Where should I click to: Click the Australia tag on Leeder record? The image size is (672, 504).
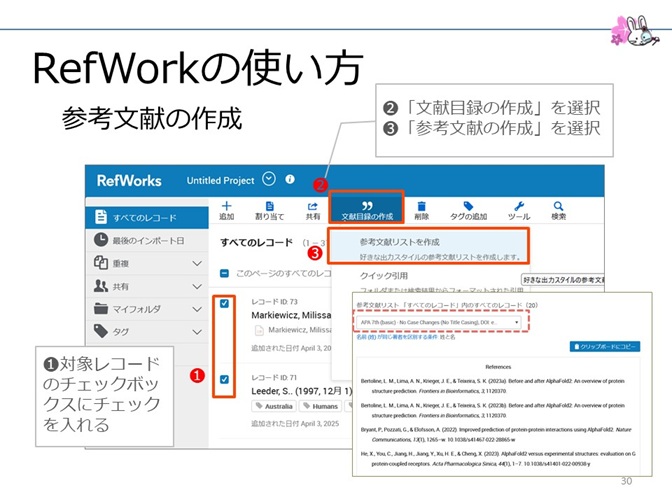click(x=274, y=406)
